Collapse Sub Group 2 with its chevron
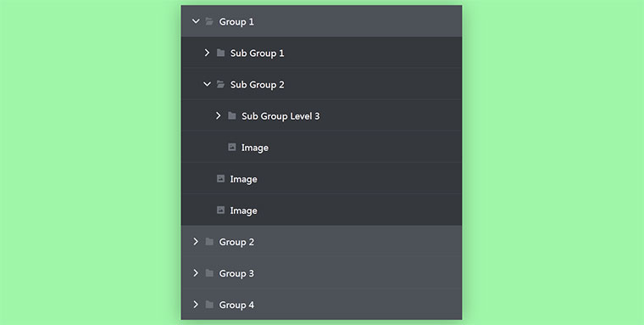 click(207, 84)
